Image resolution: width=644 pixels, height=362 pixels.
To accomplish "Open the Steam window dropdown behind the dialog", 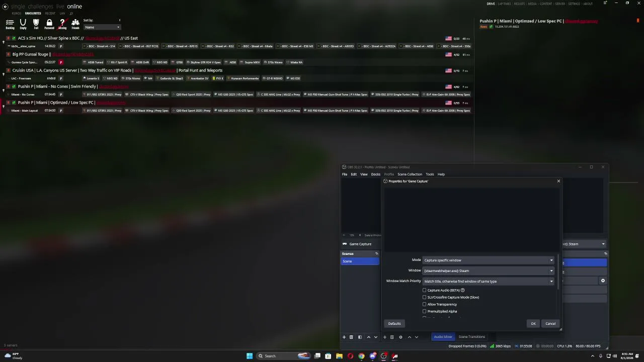I will click(584, 244).
